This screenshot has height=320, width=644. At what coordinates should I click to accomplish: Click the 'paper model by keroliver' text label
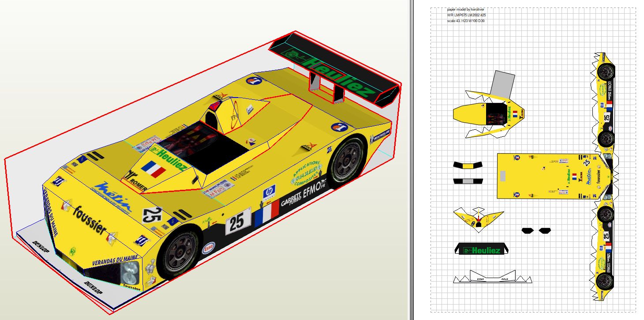point(465,9)
